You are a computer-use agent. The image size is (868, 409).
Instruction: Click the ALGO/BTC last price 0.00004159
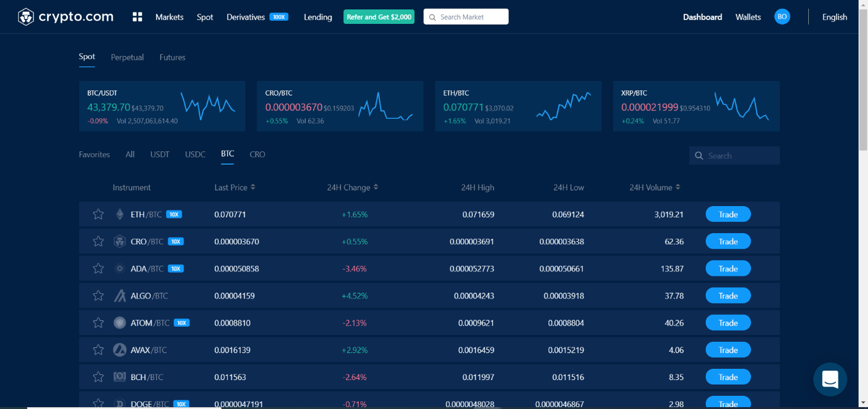click(x=235, y=295)
